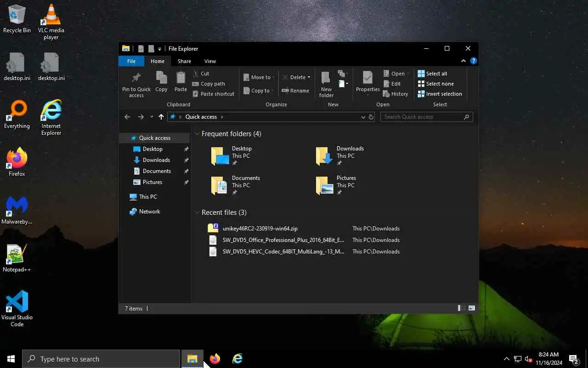Screen dimensions: 588x368
Task: Click Invert selection in ribbon
Action: tap(440, 94)
